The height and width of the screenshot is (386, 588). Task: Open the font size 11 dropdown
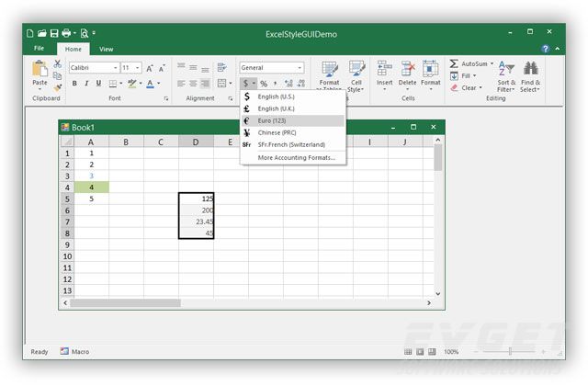click(138, 68)
